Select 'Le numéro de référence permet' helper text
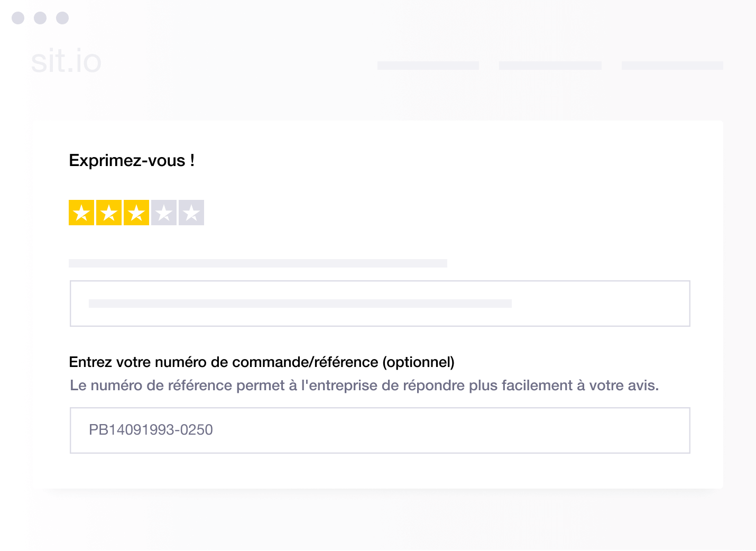756x551 pixels. tap(178, 385)
